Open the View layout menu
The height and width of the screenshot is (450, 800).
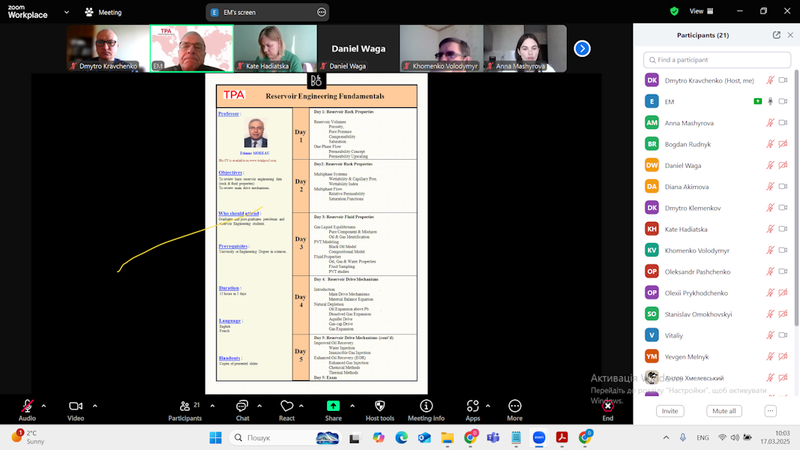(x=702, y=11)
